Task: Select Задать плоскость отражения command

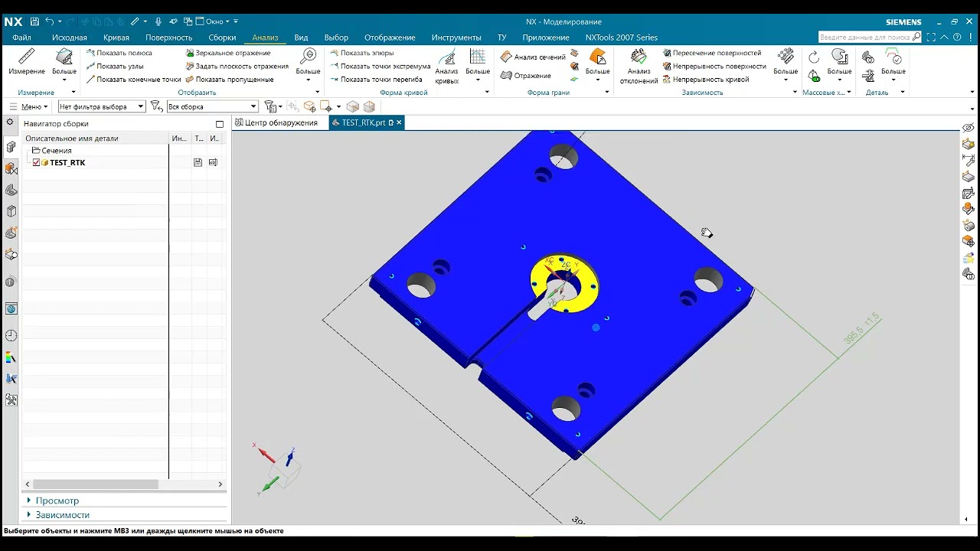Action: click(x=237, y=66)
